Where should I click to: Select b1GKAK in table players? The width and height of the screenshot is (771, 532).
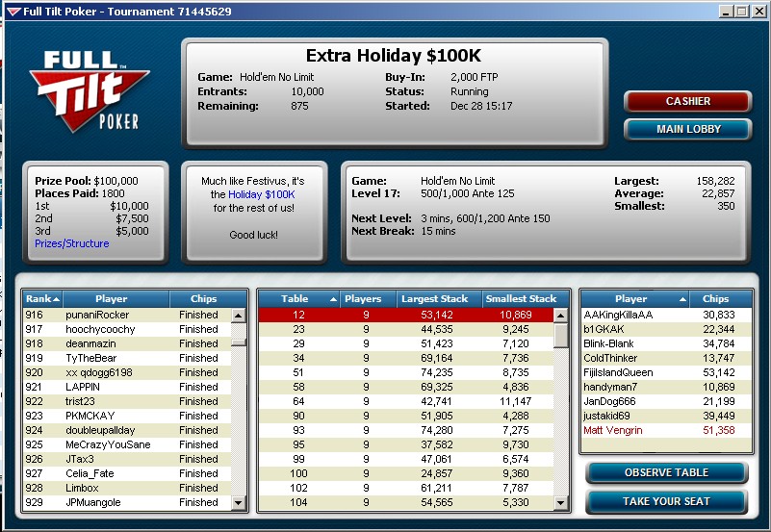pyautogui.click(x=666, y=329)
